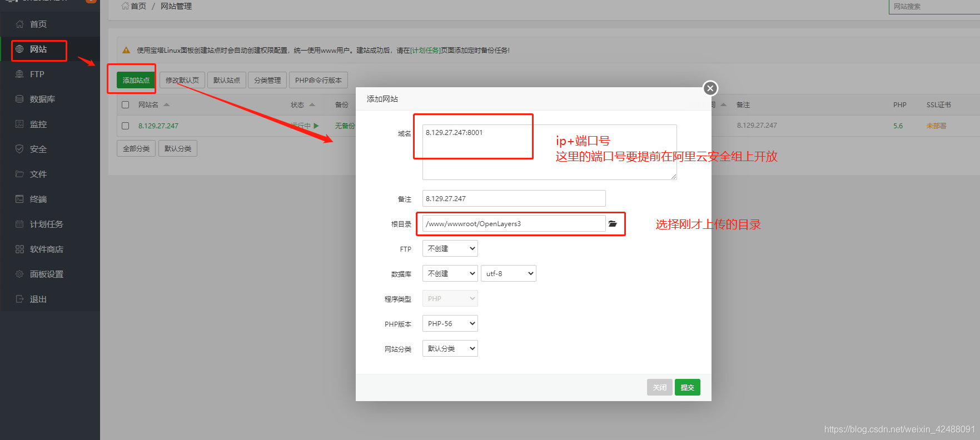Click the 计划任务 calendar icon in sidebar
Screen dimensions: 980x440
pyautogui.click(x=19, y=224)
